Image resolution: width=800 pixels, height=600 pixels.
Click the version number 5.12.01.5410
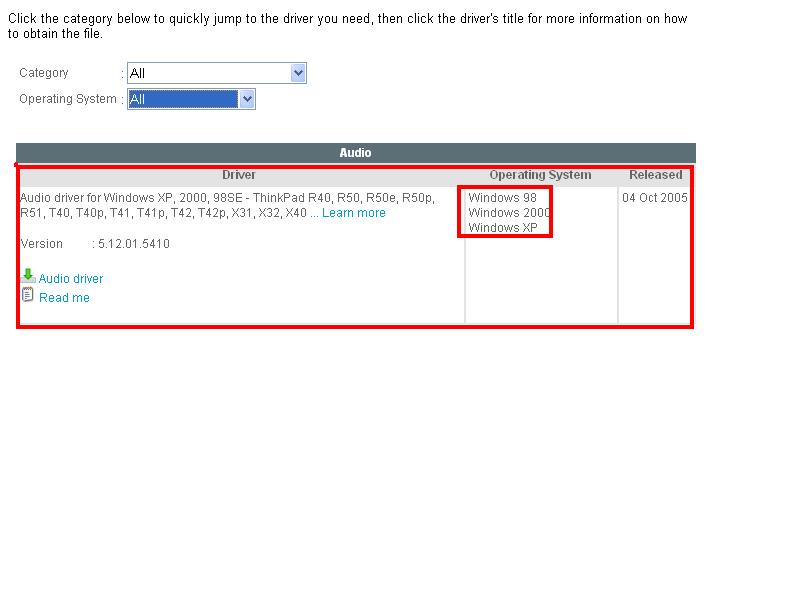click(x=134, y=244)
